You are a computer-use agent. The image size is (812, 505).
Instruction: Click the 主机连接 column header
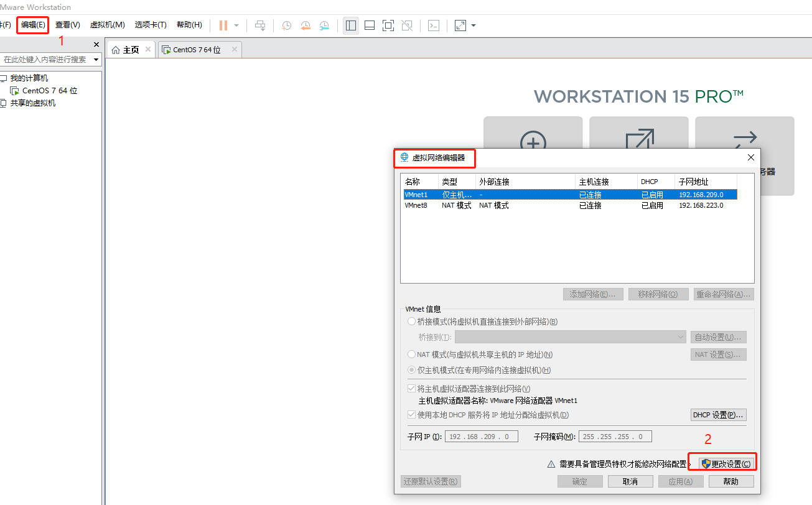coord(607,182)
